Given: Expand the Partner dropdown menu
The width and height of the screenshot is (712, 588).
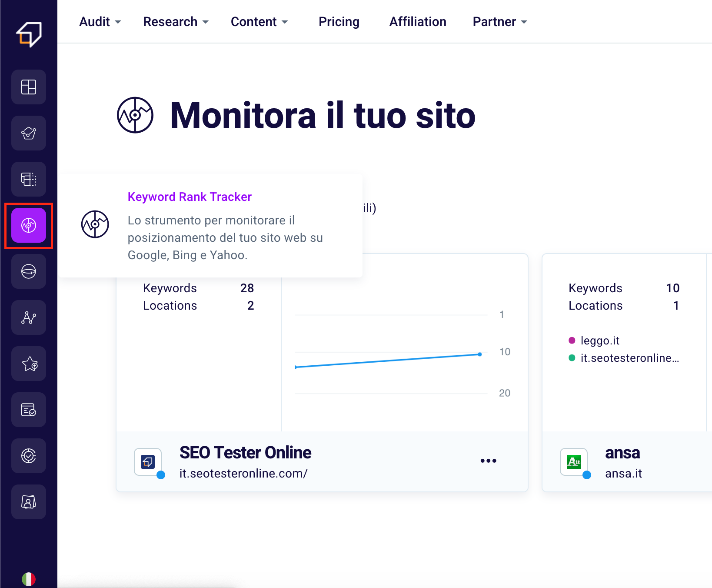Looking at the screenshot, I should [499, 22].
